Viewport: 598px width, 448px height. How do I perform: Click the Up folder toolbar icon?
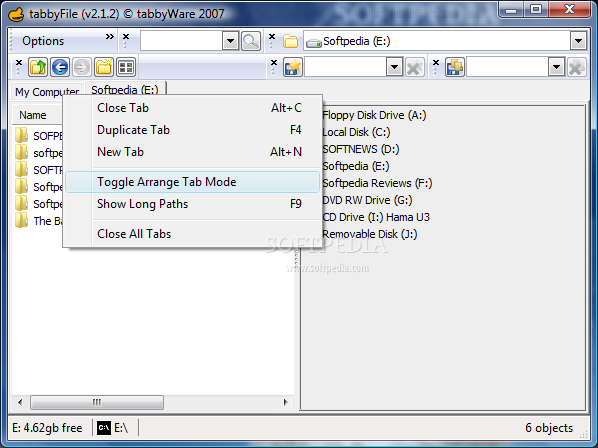tap(38, 67)
